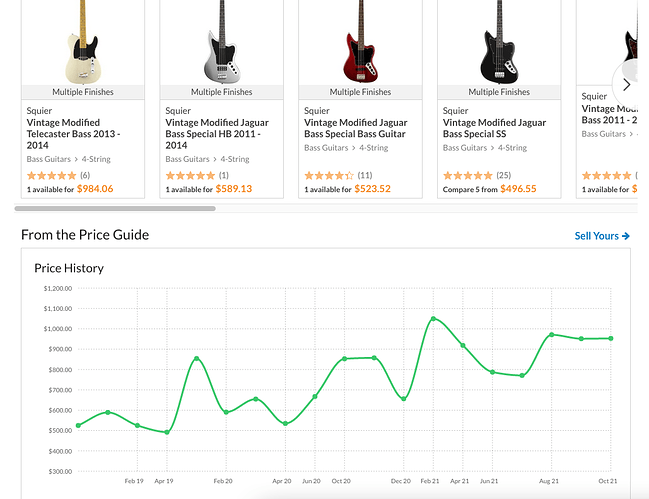Click the Oct 21 final data point
Image resolution: width=649 pixels, height=499 pixels.
(611, 338)
